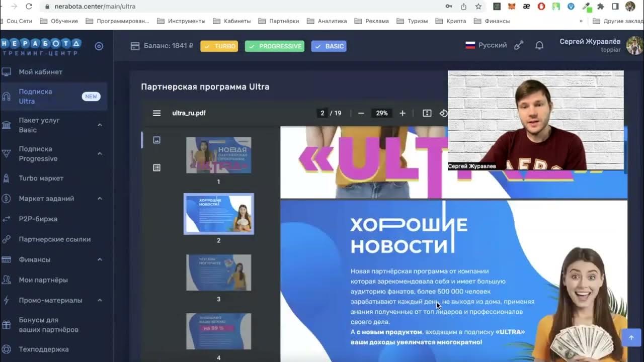644x362 pixels.
Task: Toggle the BASIC package badge
Action: (329, 46)
